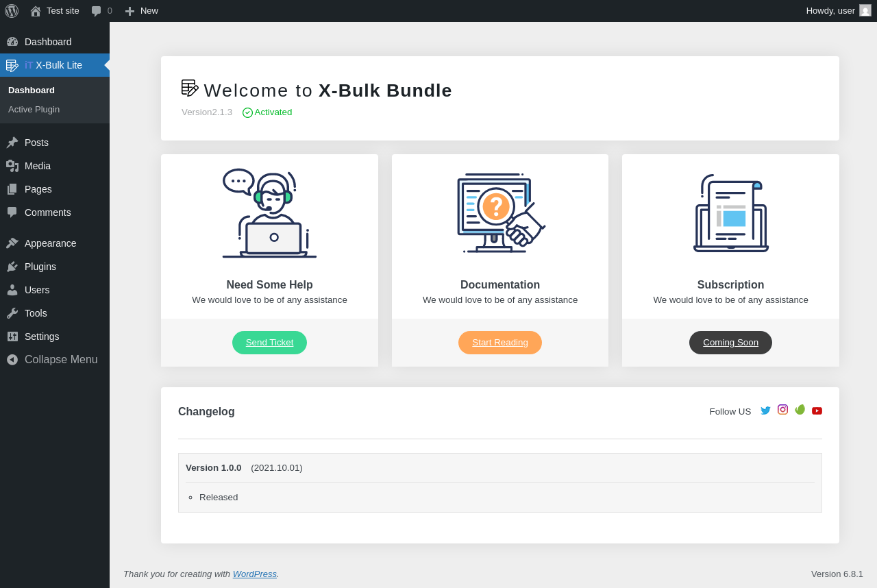Viewport: 877px width, 588px height.
Task: Open Tools via the wrench icon
Action: tap(12, 313)
